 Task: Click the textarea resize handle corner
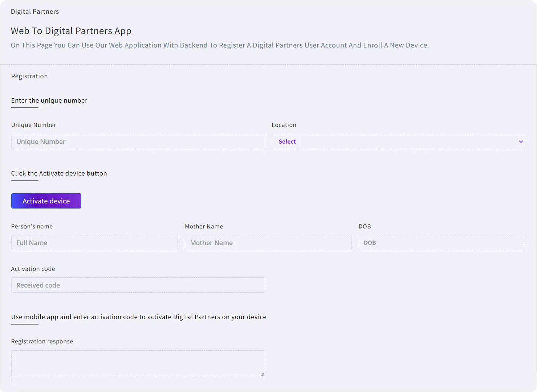(x=262, y=375)
